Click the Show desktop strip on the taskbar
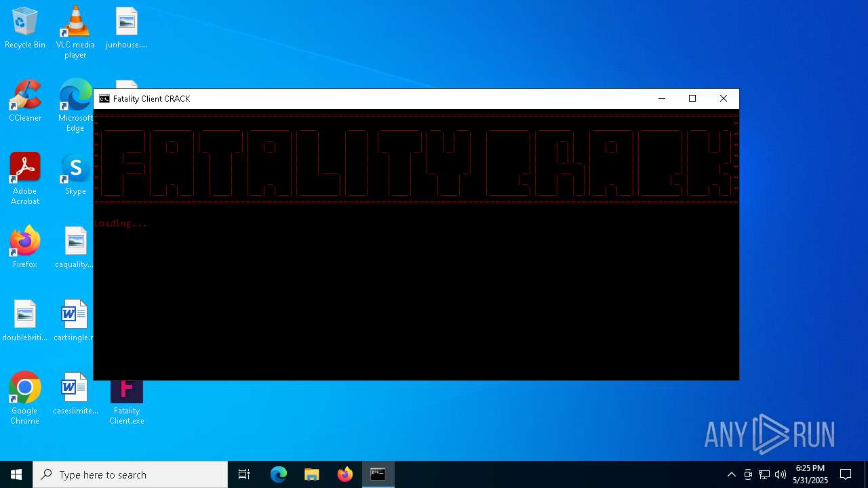Viewport: 868px width, 488px height. (866, 474)
